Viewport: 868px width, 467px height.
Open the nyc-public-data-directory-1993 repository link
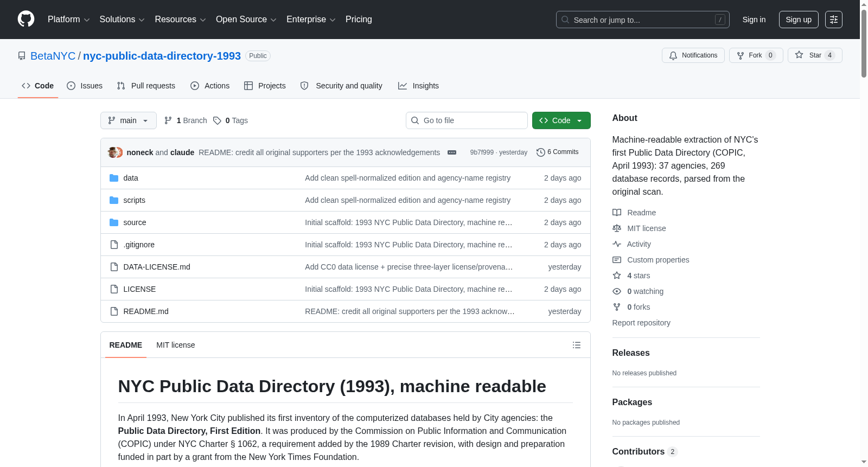[x=162, y=56]
